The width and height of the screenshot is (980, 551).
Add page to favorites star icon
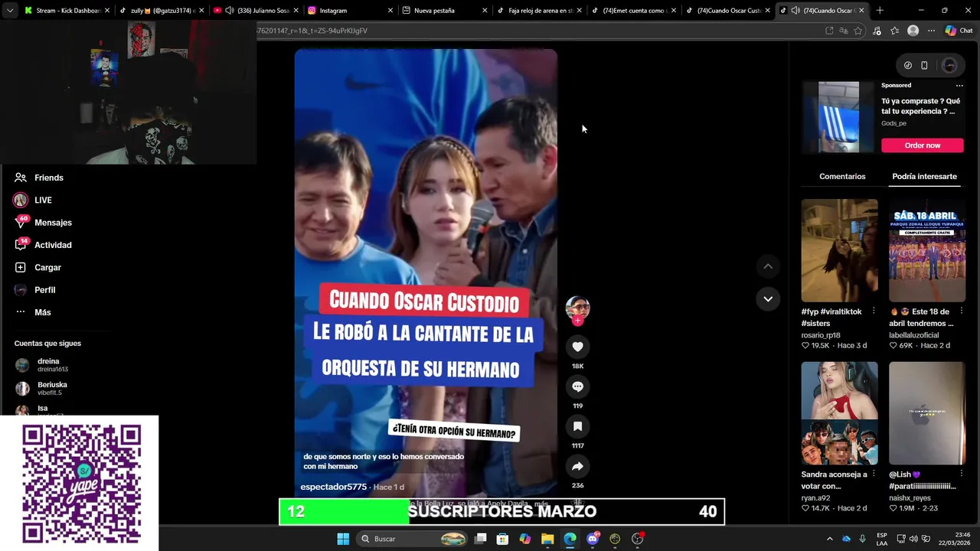point(858,31)
